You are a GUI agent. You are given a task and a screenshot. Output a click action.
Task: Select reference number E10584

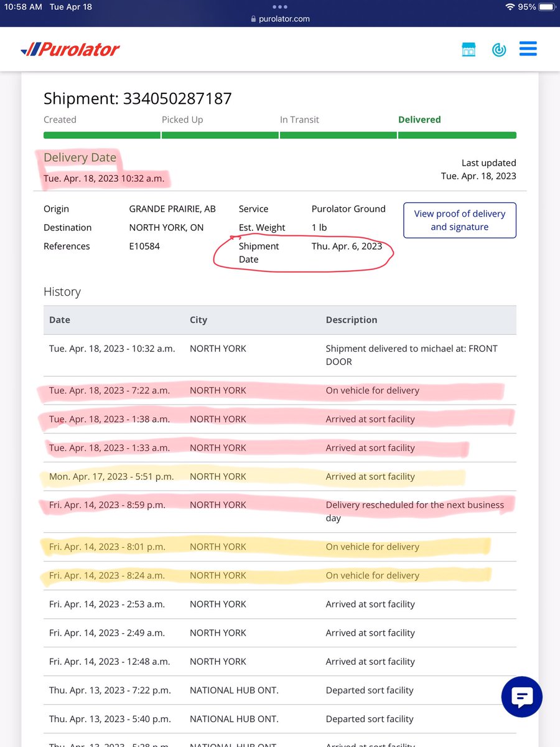(144, 247)
